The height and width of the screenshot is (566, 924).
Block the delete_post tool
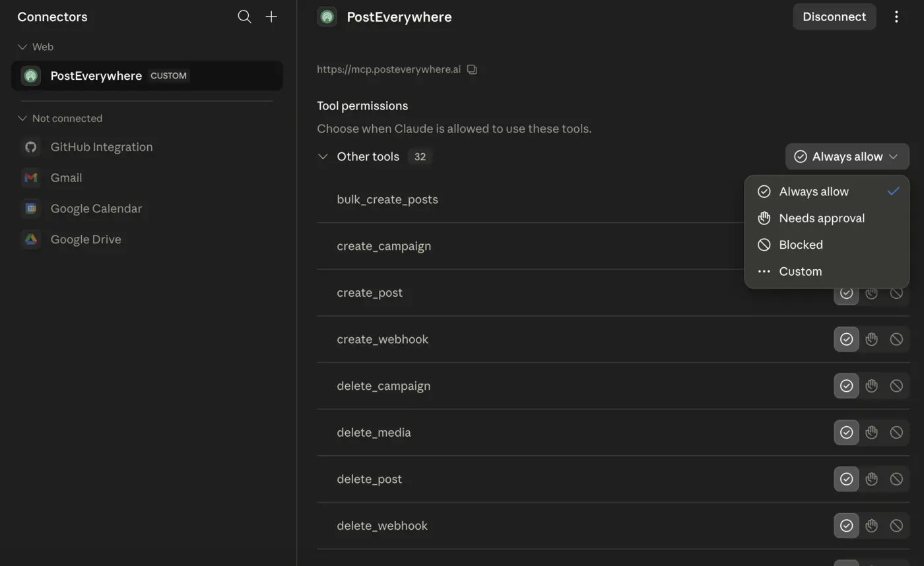pyautogui.click(x=896, y=479)
